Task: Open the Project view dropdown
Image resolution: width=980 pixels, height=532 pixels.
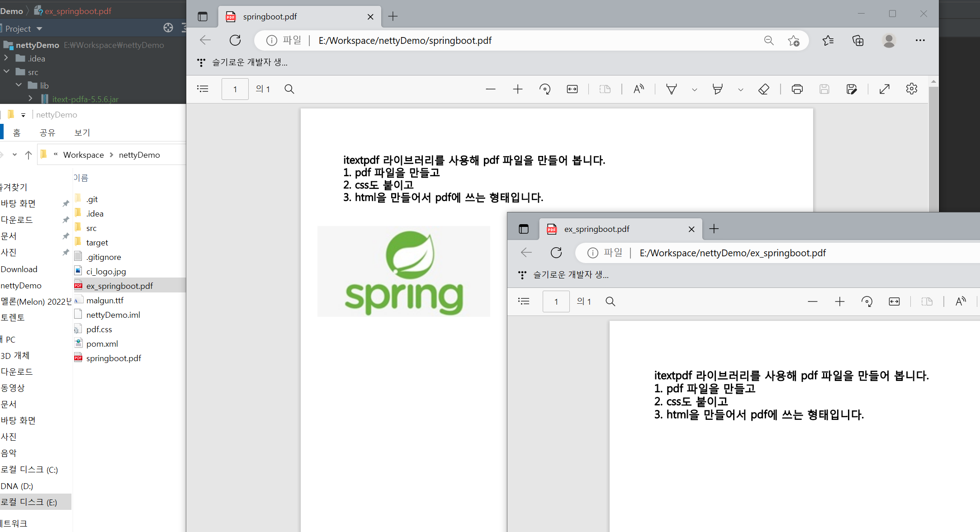Action: pyautogui.click(x=39, y=29)
